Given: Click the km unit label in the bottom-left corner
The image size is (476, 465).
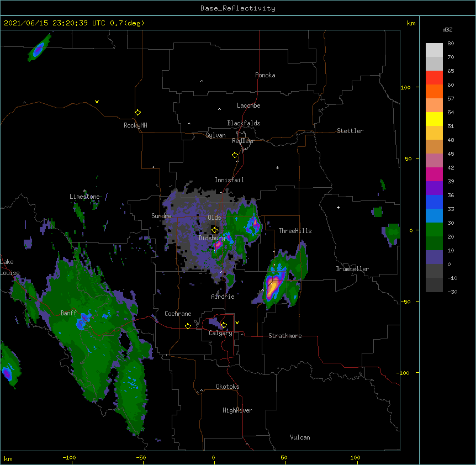Looking at the screenshot, I should (x=8, y=459).
